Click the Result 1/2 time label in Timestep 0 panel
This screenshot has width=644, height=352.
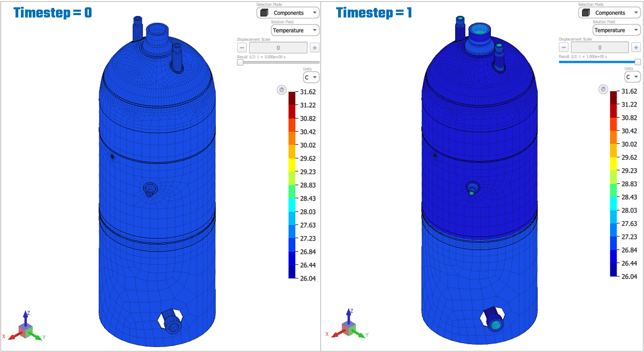[x=261, y=57]
